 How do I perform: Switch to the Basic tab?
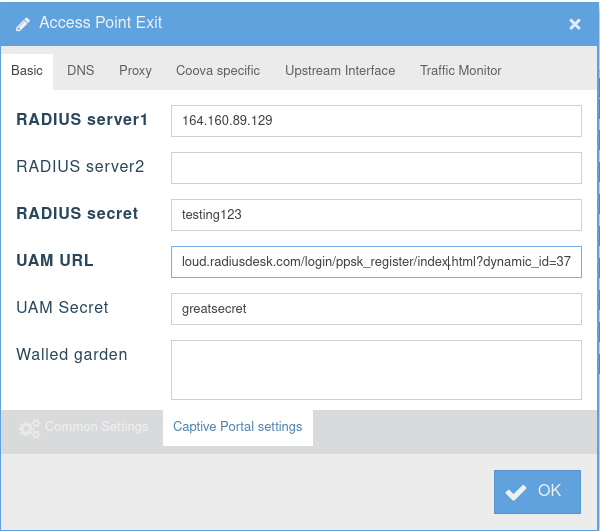click(x=27, y=71)
